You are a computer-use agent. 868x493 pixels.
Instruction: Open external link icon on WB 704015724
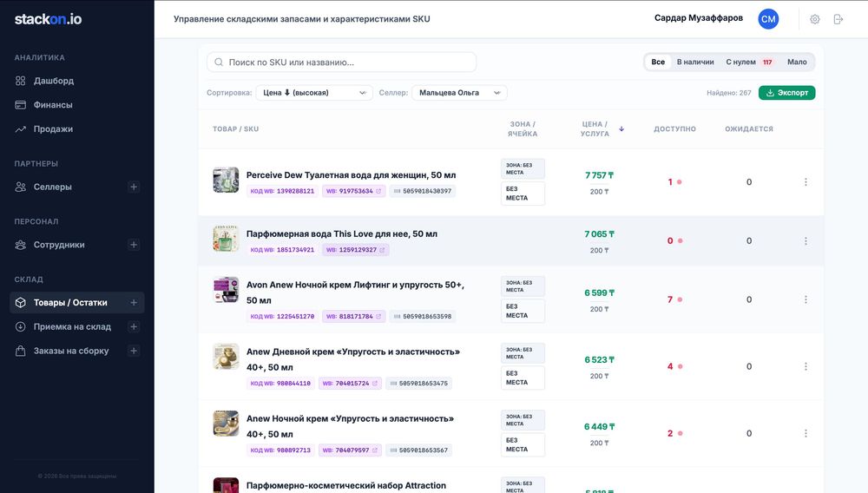point(375,384)
